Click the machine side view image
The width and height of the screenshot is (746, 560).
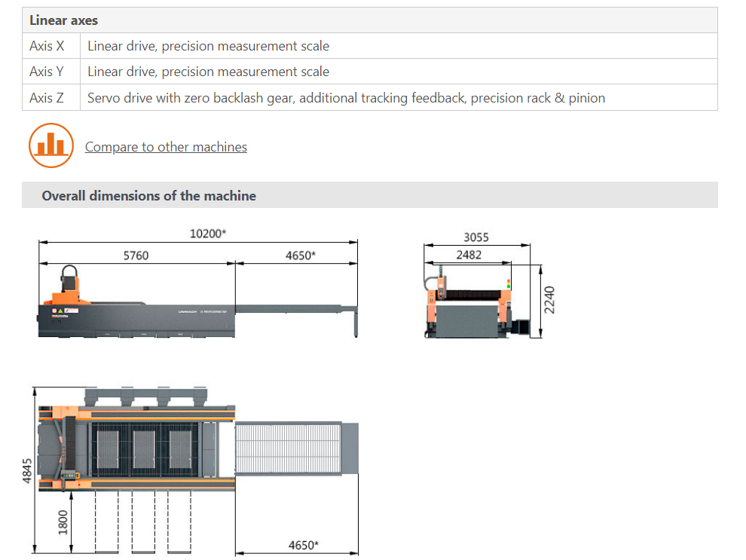pyautogui.click(x=198, y=301)
